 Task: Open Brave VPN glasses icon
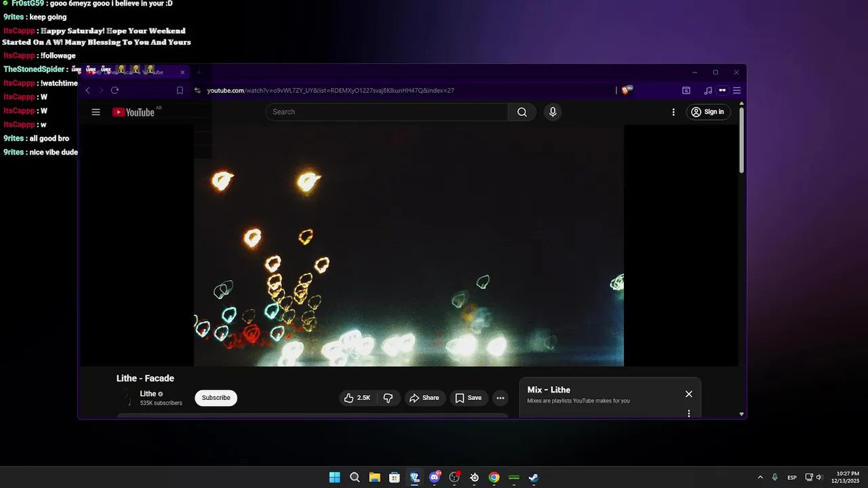[x=722, y=90]
